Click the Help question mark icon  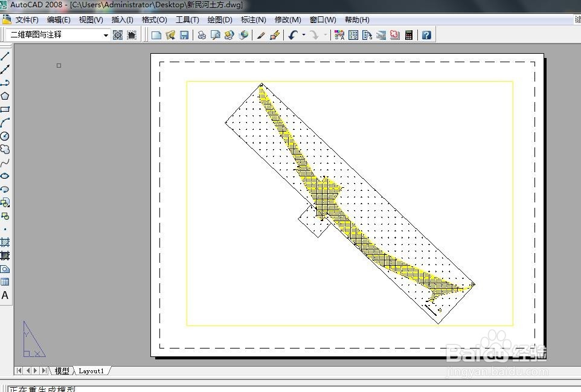(x=426, y=35)
